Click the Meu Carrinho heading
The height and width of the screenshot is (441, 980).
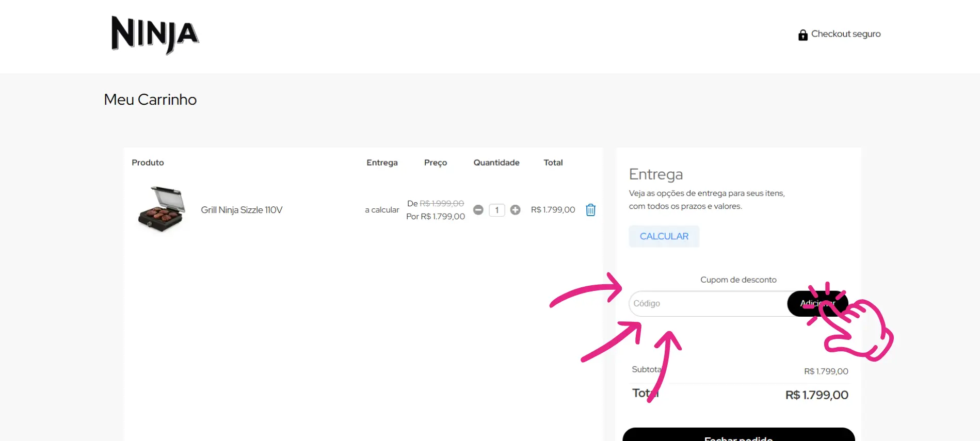(150, 100)
